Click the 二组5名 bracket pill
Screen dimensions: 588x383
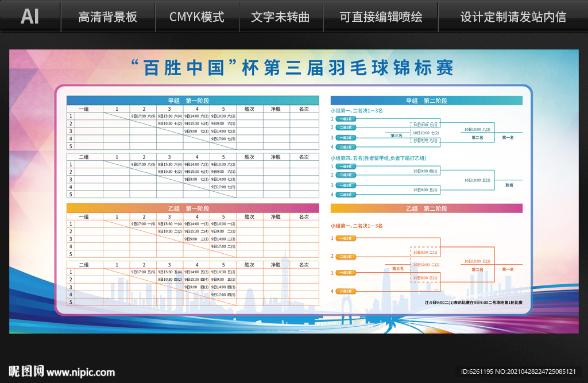point(345,175)
